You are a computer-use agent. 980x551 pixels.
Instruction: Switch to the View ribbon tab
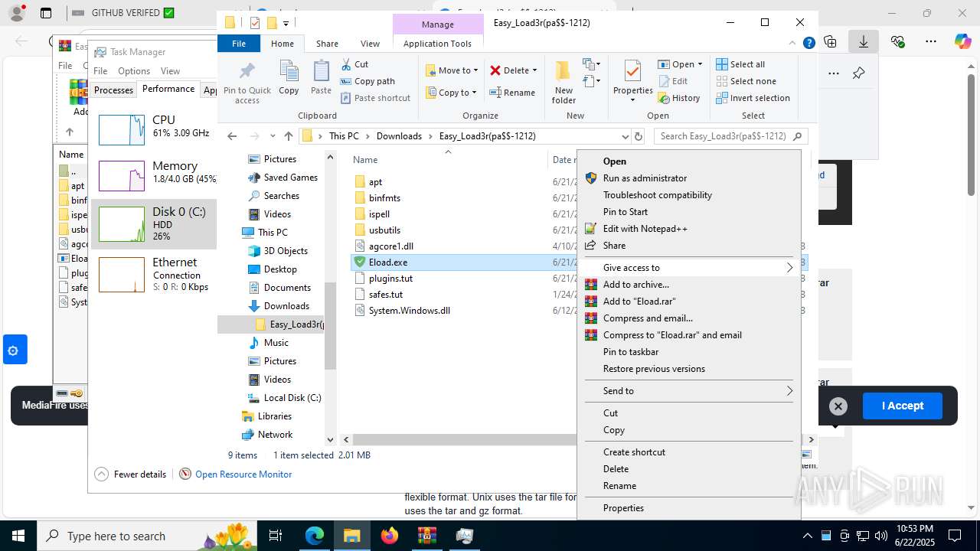[x=370, y=44]
